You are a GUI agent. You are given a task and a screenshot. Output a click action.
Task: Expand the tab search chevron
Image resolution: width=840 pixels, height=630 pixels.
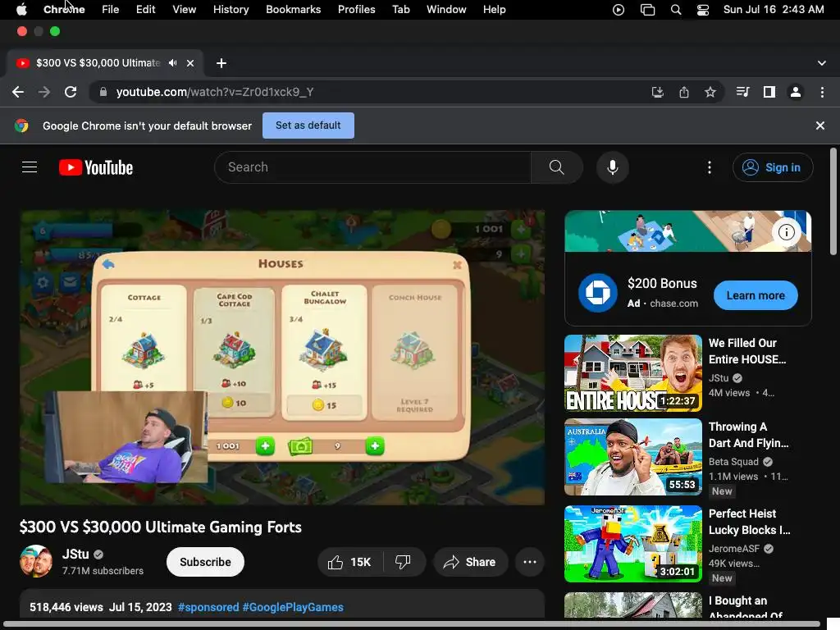click(822, 63)
